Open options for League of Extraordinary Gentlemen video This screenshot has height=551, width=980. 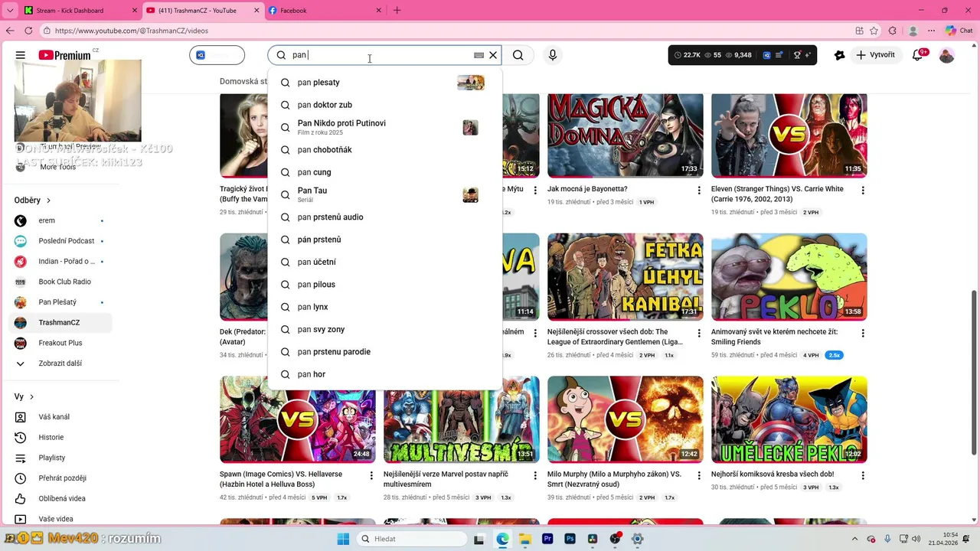[699, 334]
